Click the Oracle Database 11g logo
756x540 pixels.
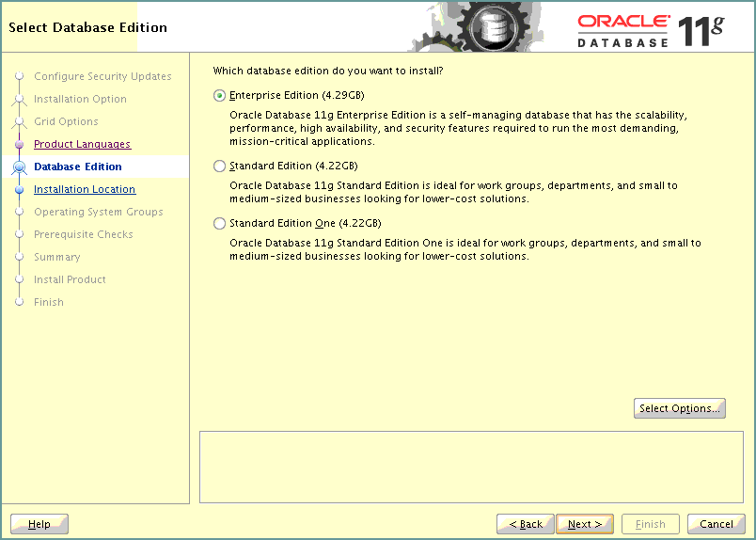651,31
